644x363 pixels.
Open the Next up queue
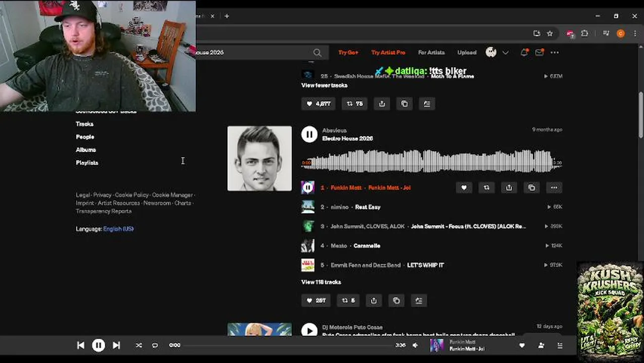coord(560,345)
